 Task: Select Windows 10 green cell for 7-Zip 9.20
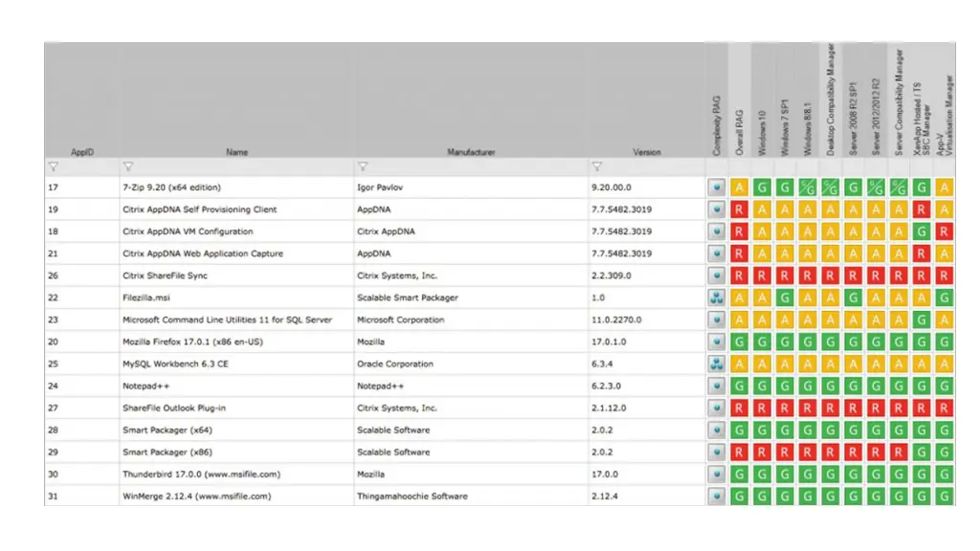(x=762, y=187)
